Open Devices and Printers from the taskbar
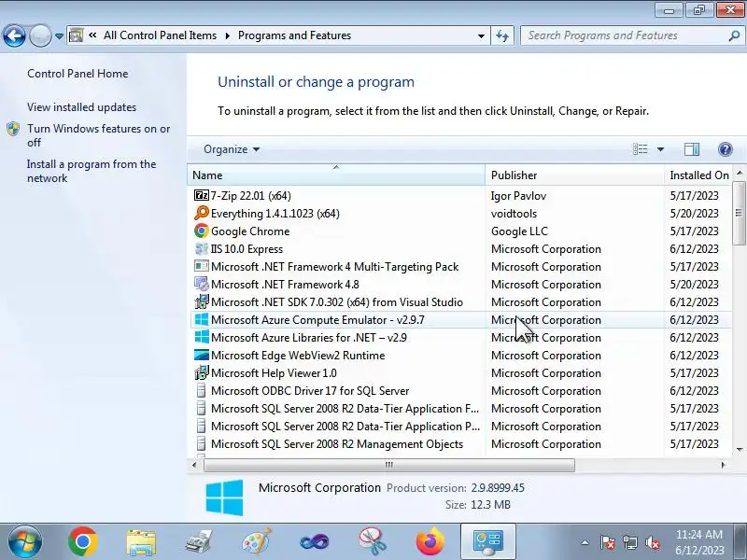Viewport: 747px width, 560px height. [198, 542]
